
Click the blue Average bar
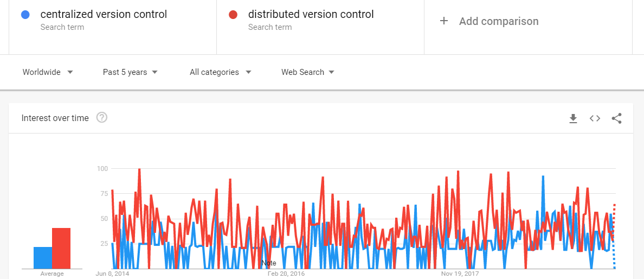[43, 258]
